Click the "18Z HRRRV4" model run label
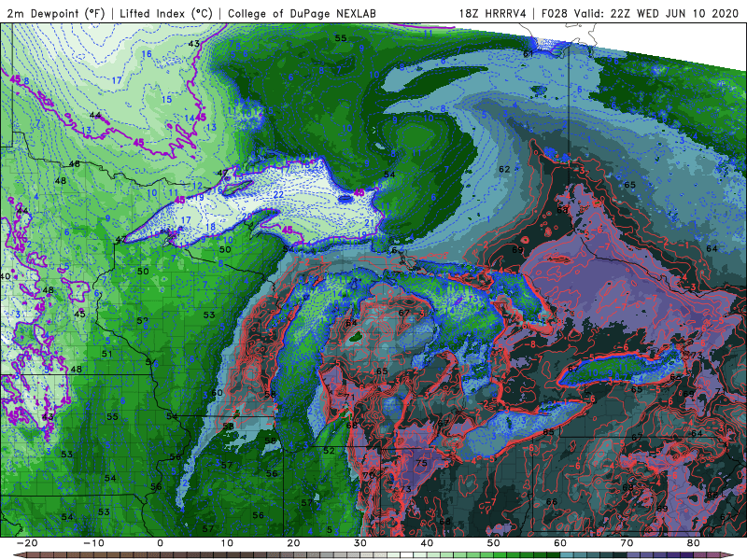This screenshot has width=747, height=560. [x=493, y=13]
